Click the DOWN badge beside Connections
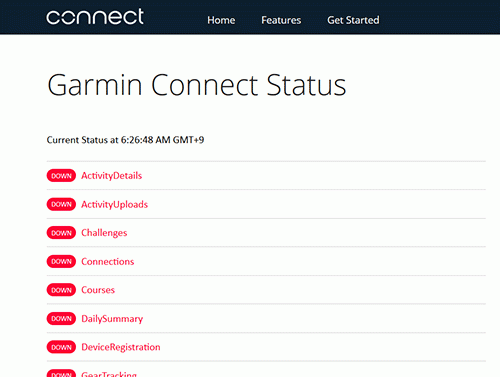The image size is (500, 377). click(61, 261)
